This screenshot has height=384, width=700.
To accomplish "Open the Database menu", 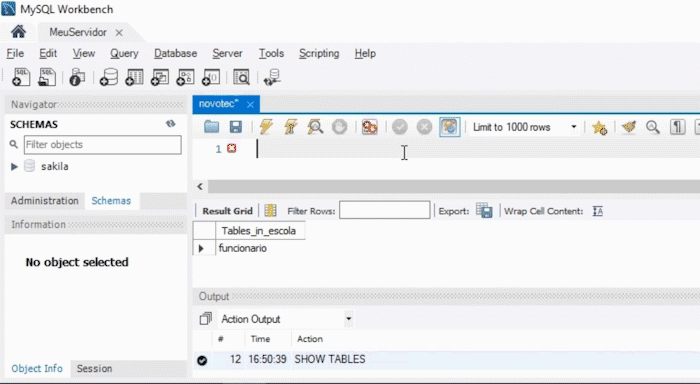I will coord(175,53).
